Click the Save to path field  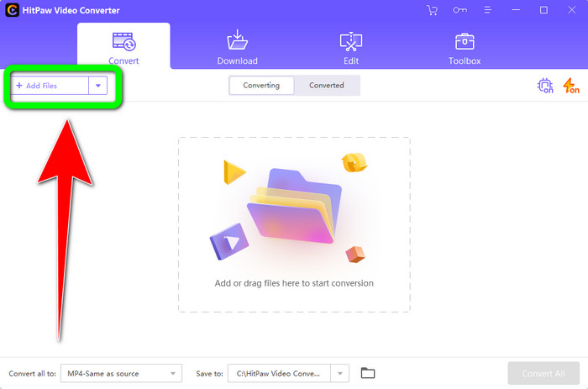(x=279, y=373)
